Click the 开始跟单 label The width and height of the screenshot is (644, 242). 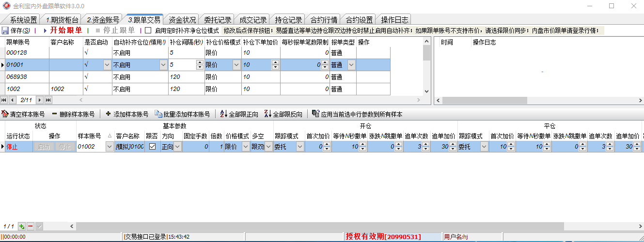(x=66, y=30)
